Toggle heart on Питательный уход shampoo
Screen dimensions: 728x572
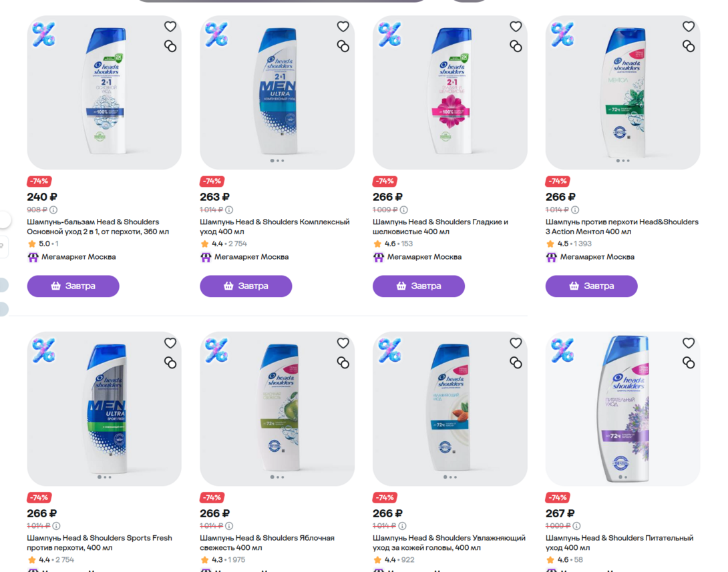689,343
